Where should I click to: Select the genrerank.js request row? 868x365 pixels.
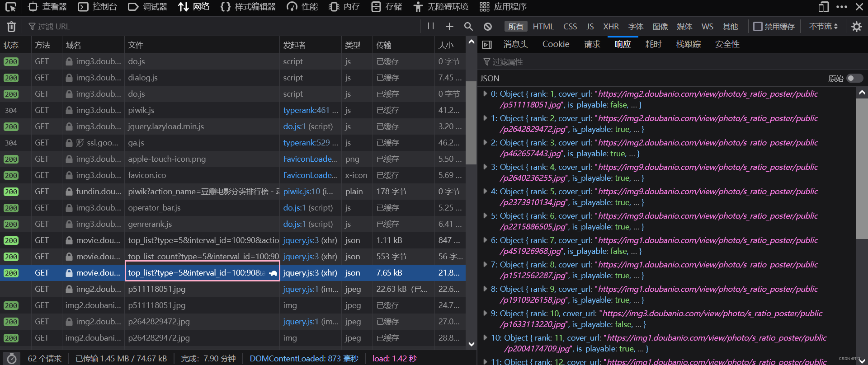(x=233, y=224)
